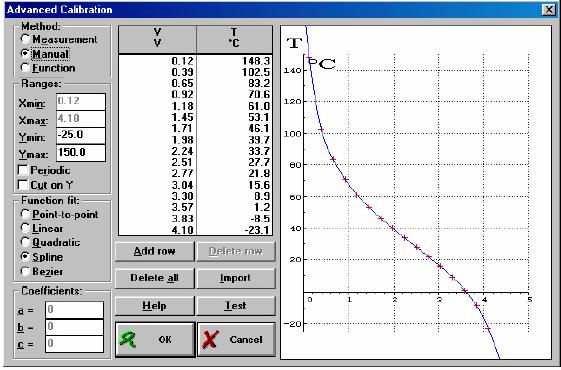Viewport: 561px width, 370px height.
Task: Open the Import data button
Action: [236, 278]
